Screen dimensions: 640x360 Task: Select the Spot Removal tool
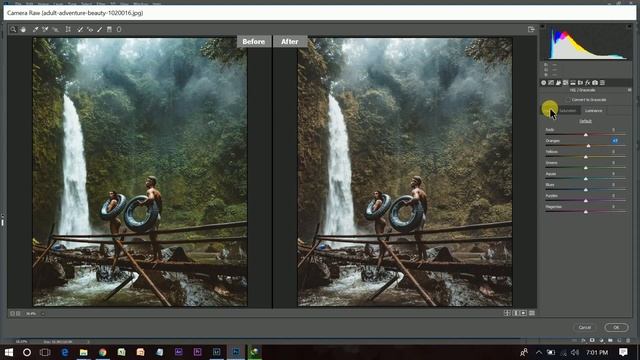tap(80, 29)
